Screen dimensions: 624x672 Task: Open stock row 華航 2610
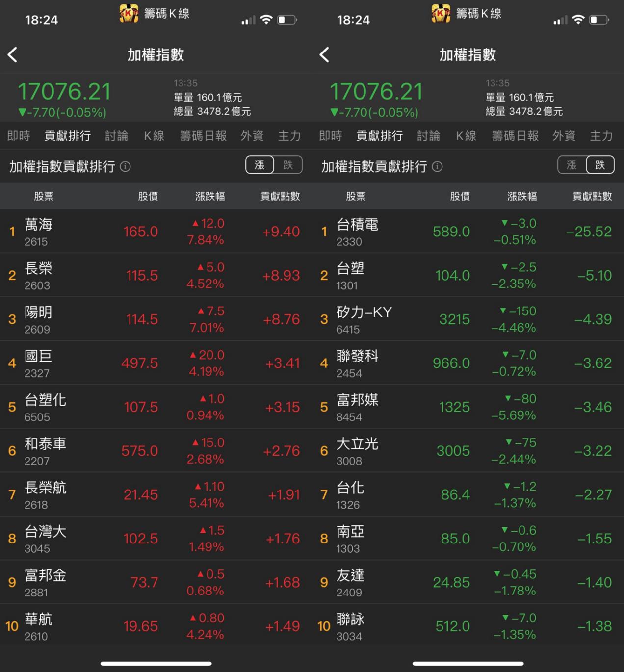click(x=156, y=626)
